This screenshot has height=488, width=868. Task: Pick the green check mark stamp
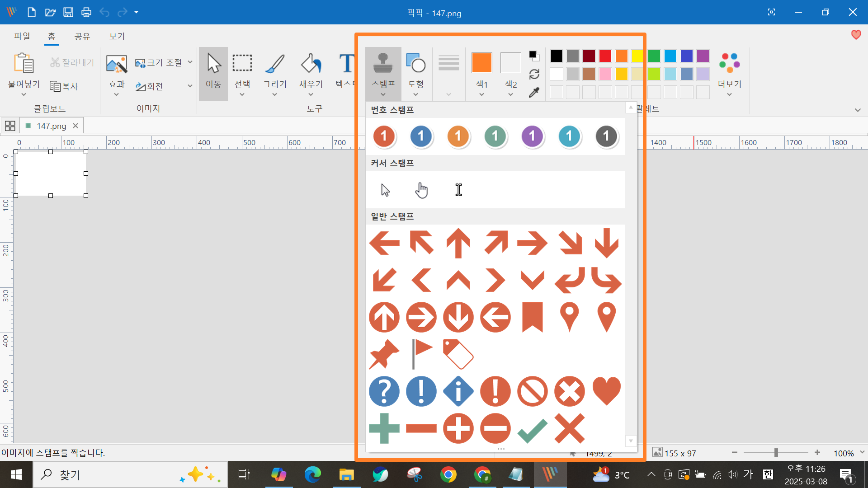532,429
